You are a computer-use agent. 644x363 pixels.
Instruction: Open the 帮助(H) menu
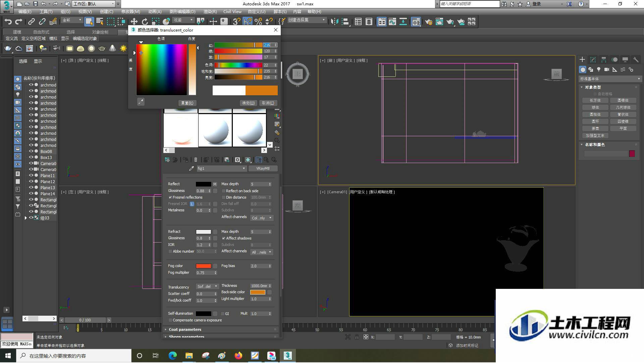coord(314,11)
